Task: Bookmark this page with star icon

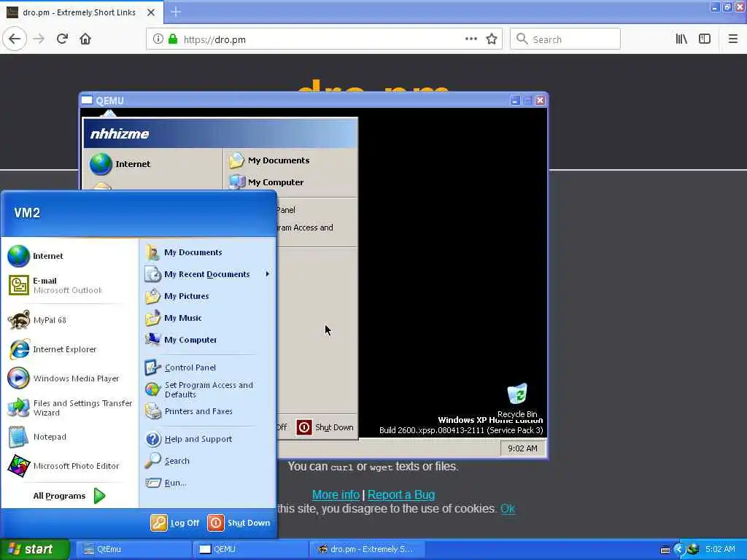Action: point(492,39)
